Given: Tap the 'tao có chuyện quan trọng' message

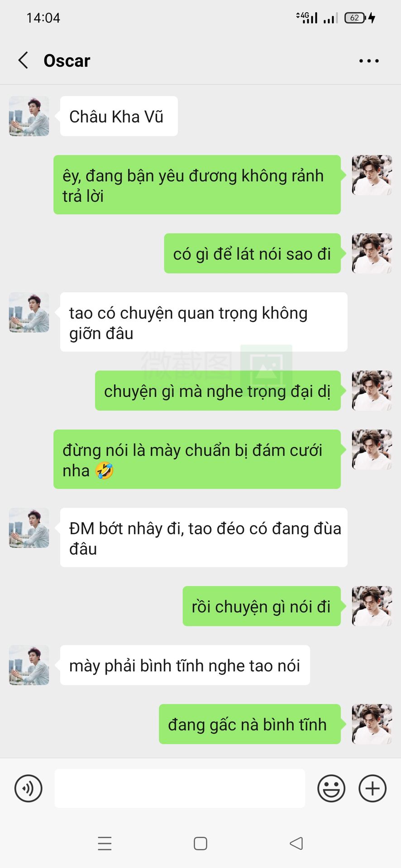Looking at the screenshot, I should [x=204, y=322].
